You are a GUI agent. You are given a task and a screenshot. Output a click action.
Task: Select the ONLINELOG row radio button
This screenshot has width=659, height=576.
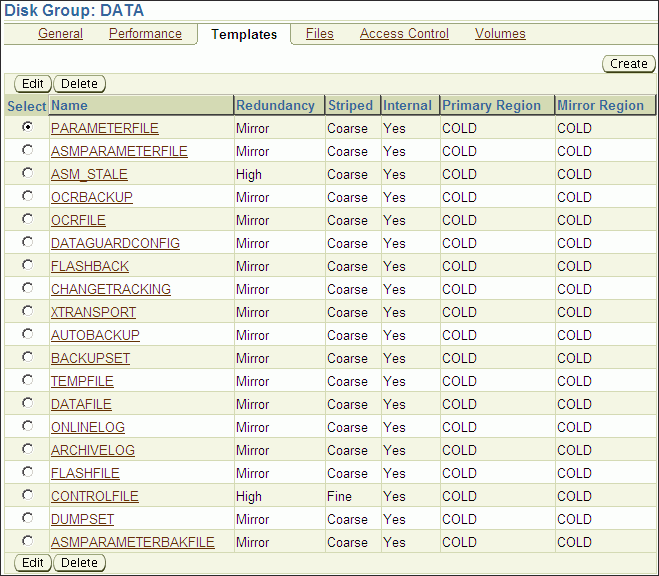[x=27, y=426]
